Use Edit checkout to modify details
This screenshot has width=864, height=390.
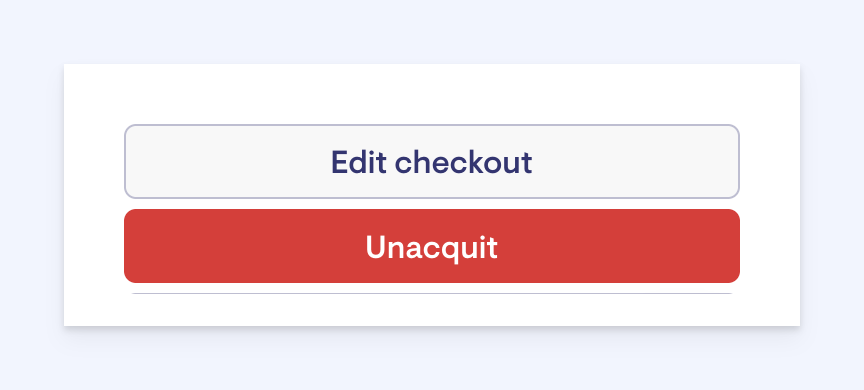click(431, 161)
